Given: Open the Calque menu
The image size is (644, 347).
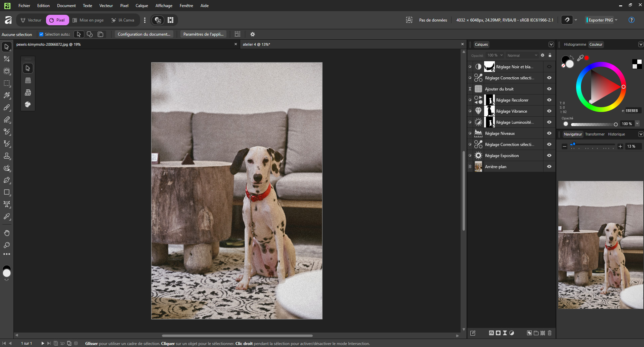Looking at the screenshot, I should click(x=142, y=6).
